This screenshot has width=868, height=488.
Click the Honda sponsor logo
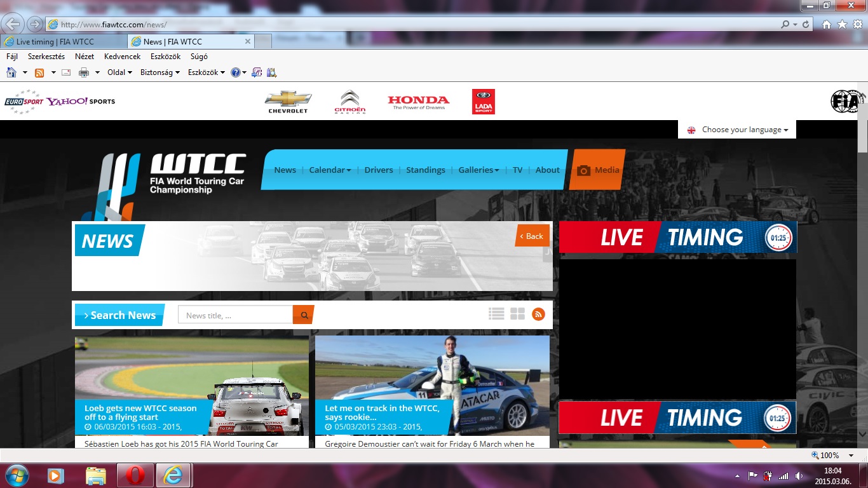(x=418, y=102)
